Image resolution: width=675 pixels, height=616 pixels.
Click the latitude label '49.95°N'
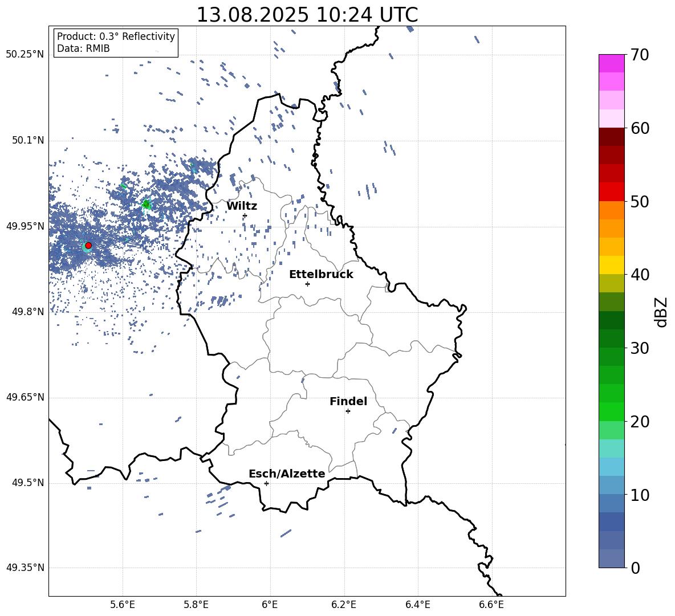[x=25, y=226]
